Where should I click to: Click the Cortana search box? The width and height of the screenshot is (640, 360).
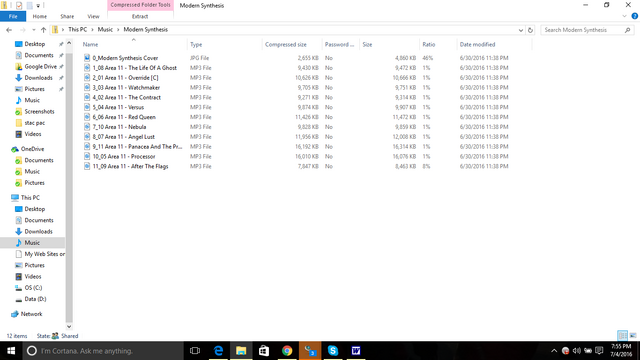103,351
